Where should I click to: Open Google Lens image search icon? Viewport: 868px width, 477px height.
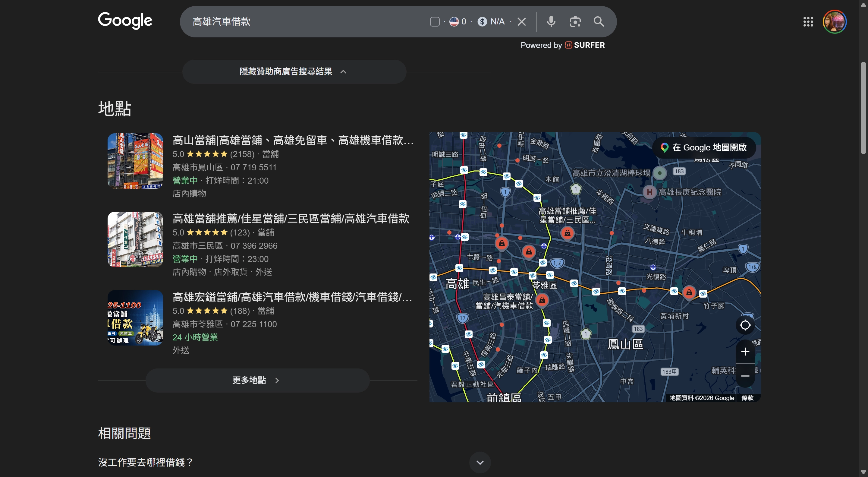tap(575, 22)
